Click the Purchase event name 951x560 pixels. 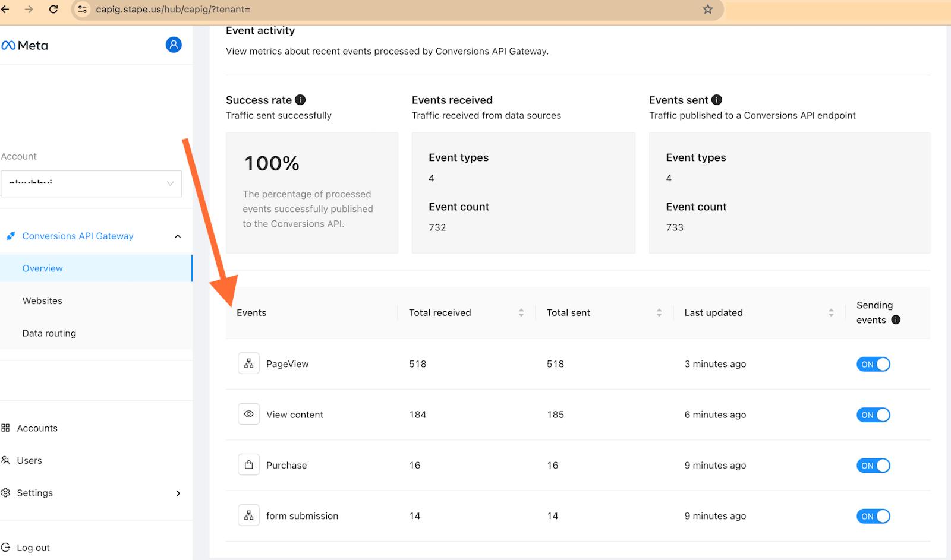286,466
